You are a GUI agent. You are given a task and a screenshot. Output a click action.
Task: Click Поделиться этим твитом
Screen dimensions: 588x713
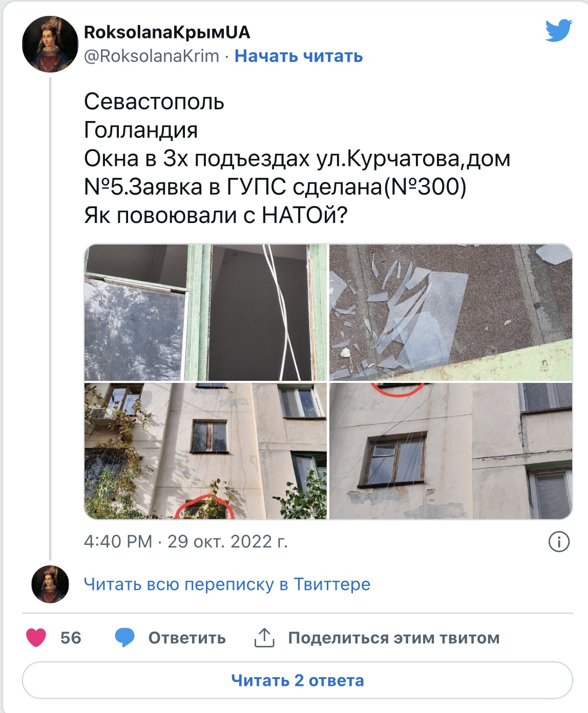click(394, 638)
